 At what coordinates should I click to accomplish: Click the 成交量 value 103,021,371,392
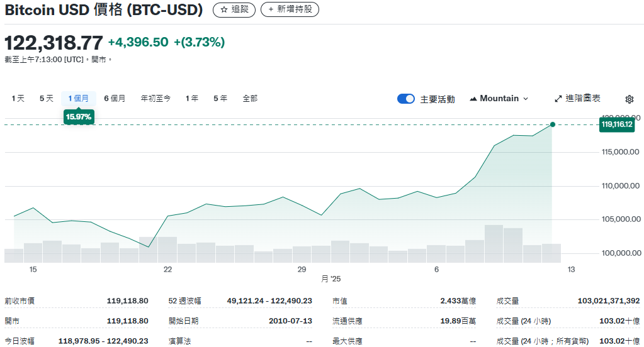[609, 300]
